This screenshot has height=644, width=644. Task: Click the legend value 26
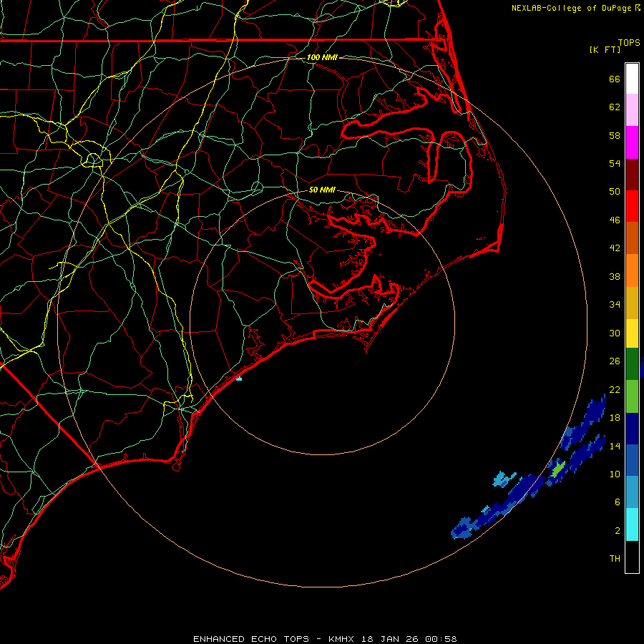(615, 361)
